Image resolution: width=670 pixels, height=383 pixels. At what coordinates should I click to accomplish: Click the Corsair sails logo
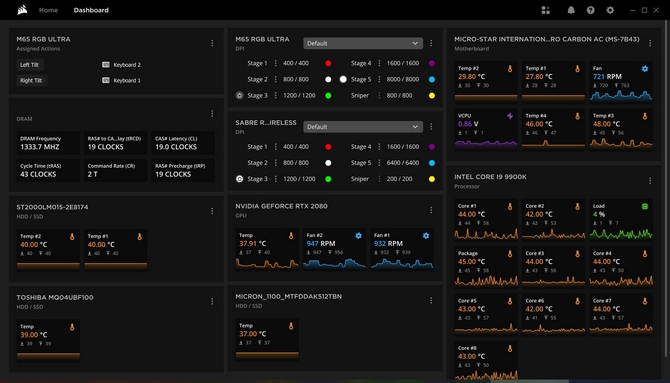point(22,10)
